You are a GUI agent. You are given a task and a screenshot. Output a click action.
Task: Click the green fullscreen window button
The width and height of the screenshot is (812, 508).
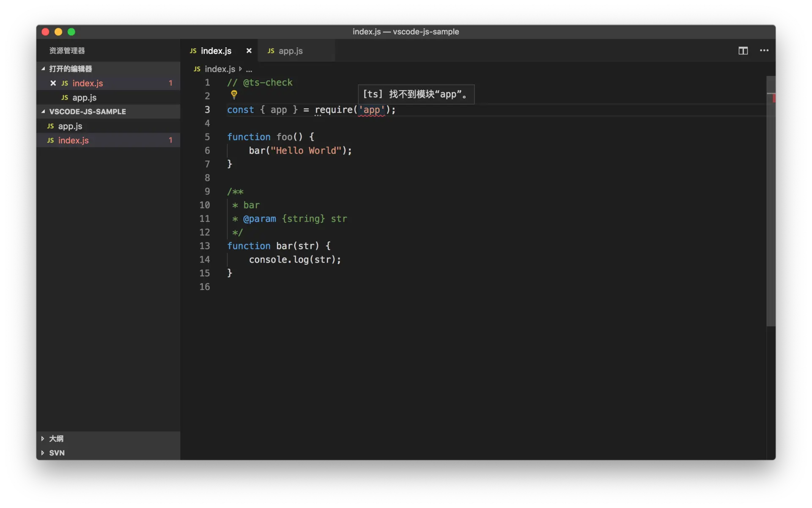point(71,32)
